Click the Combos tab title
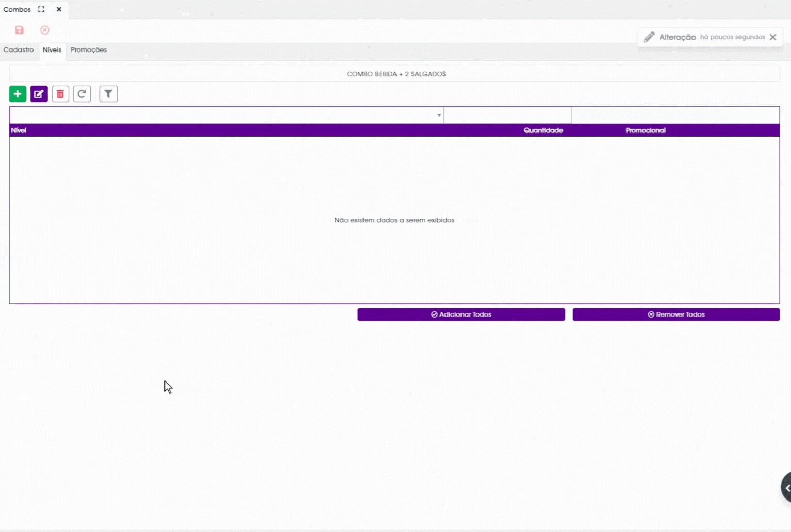The height and width of the screenshot is (532, 791). [17, 9]
